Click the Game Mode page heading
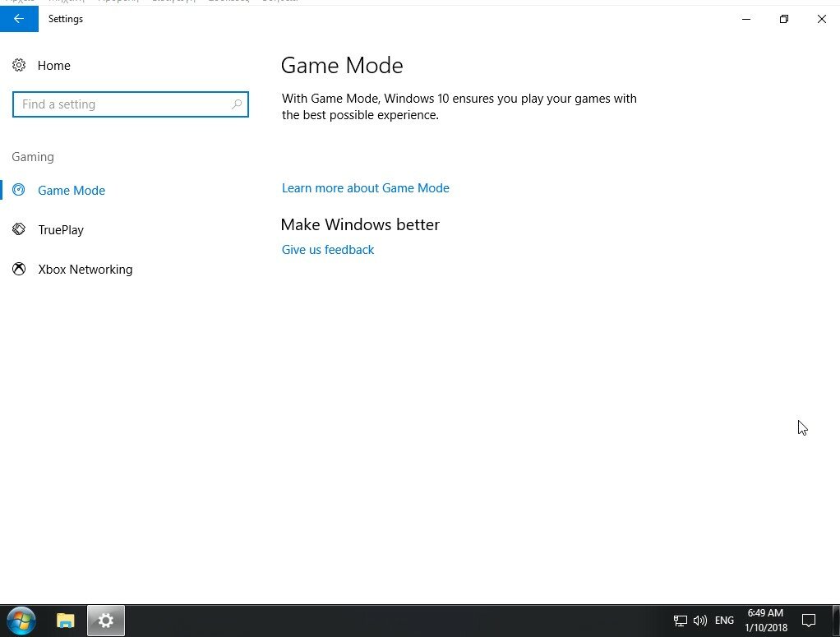Image resolution: width=840 pixels, height=637 pixels. pyautogui.click(x=342, y=66)
